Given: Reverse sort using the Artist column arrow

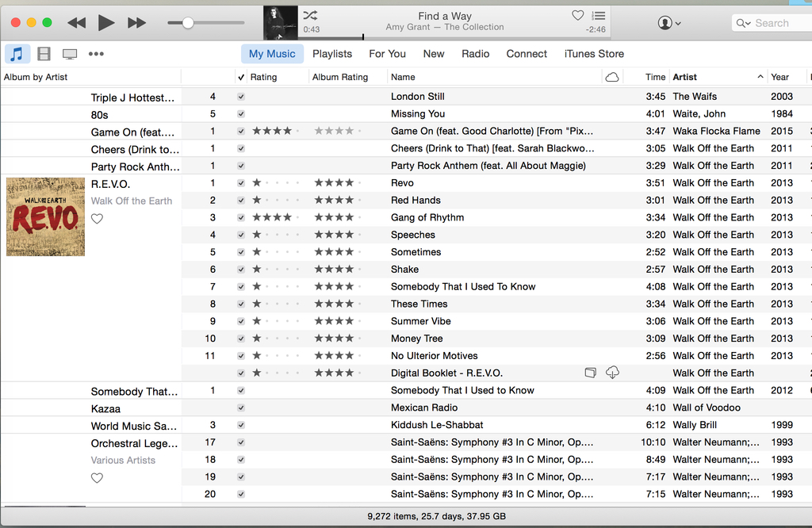Looking at the screenshot, I should click(760, 77).
